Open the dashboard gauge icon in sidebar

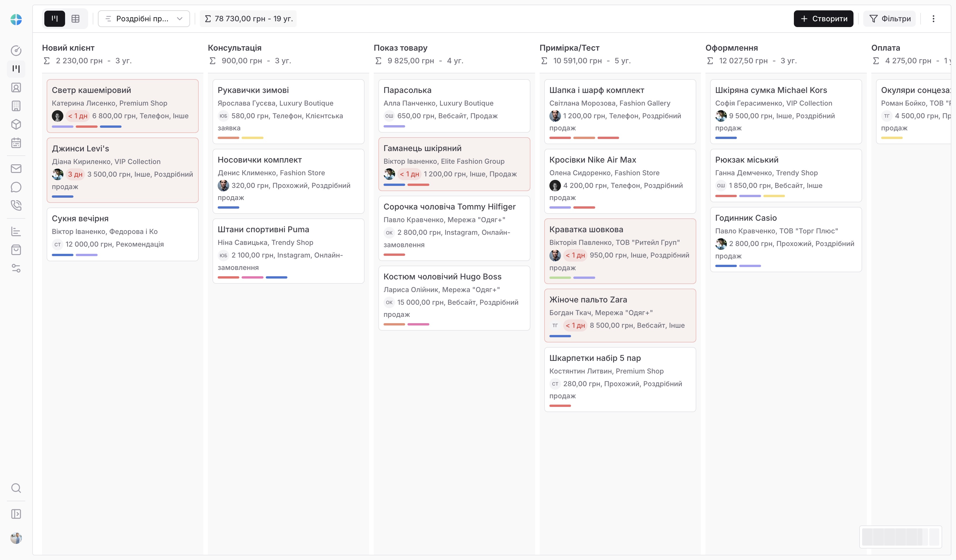16,50
